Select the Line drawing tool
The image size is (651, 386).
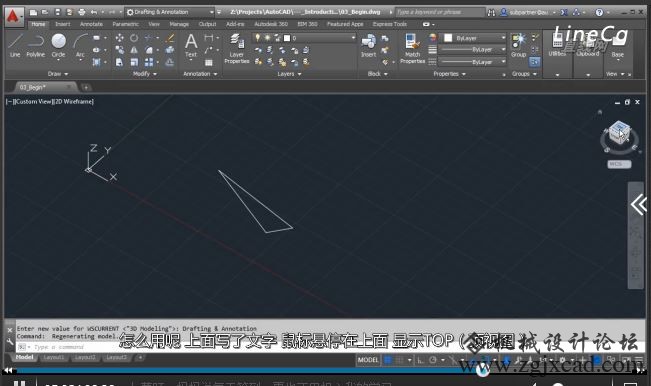15,46
